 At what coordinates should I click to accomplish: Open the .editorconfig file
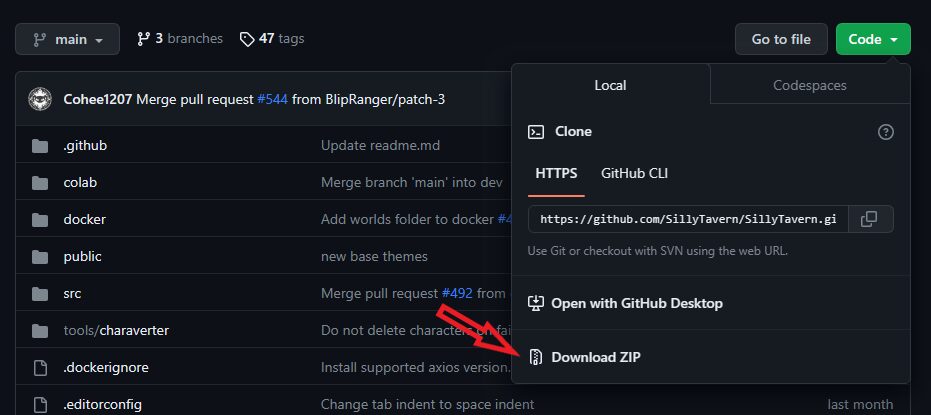tap(102, 405)
